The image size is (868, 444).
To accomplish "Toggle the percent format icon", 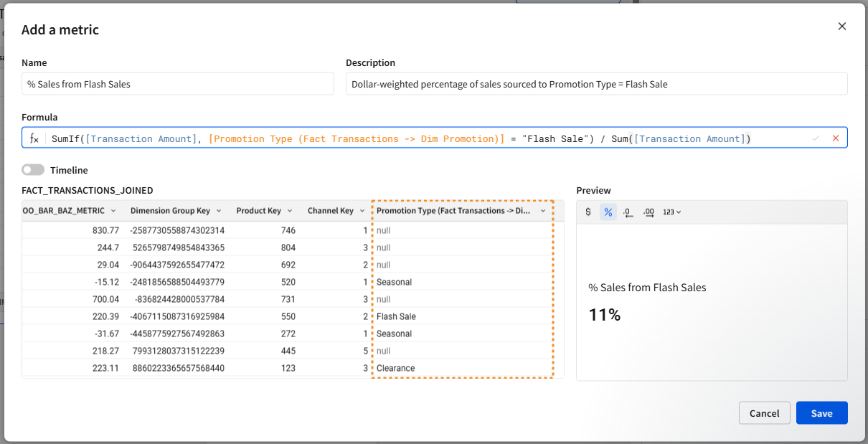I will 608,212.
